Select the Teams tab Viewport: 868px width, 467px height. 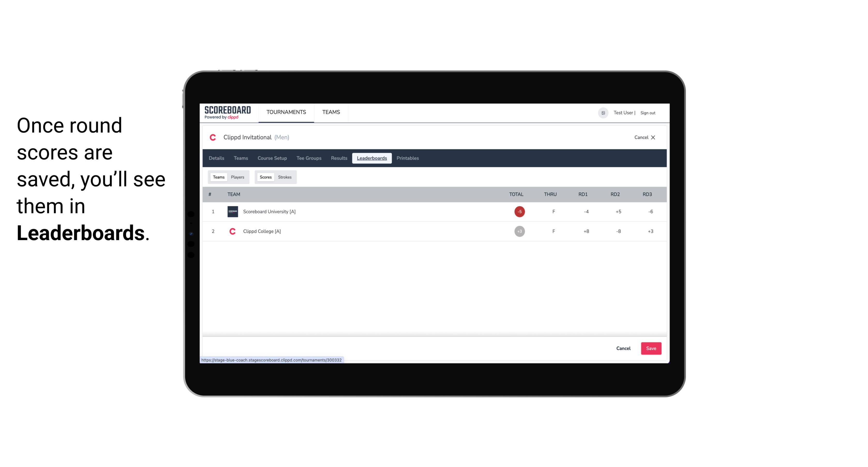coord(218,177)
